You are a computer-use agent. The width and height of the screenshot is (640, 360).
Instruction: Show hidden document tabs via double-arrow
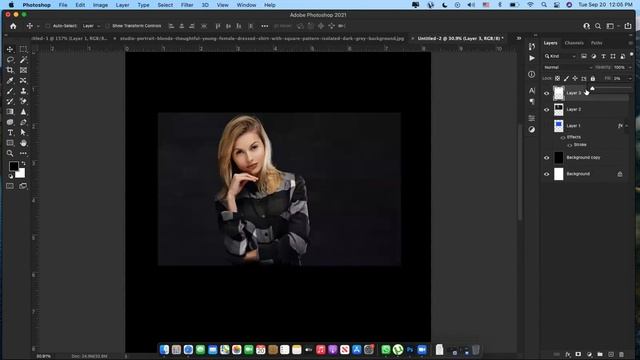[519, 38]
